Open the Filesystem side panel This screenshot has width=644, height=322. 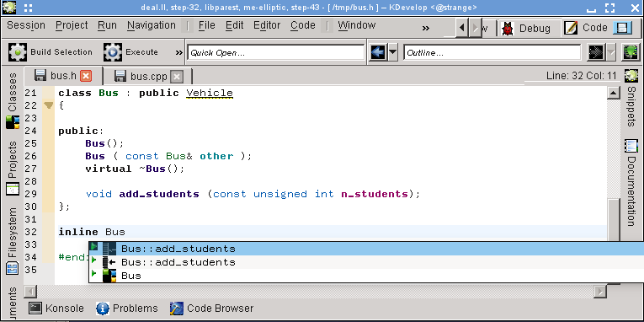click(13, 233)
